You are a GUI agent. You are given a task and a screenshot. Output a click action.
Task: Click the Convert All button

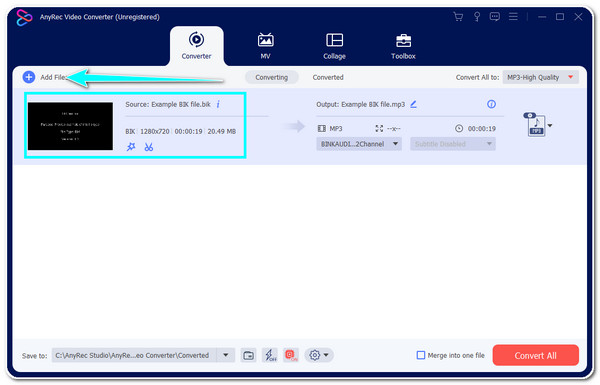535,356
